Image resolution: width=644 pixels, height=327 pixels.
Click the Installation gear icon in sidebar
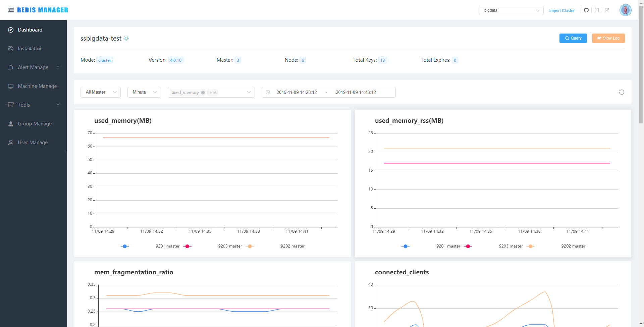[x=11, y=49]
